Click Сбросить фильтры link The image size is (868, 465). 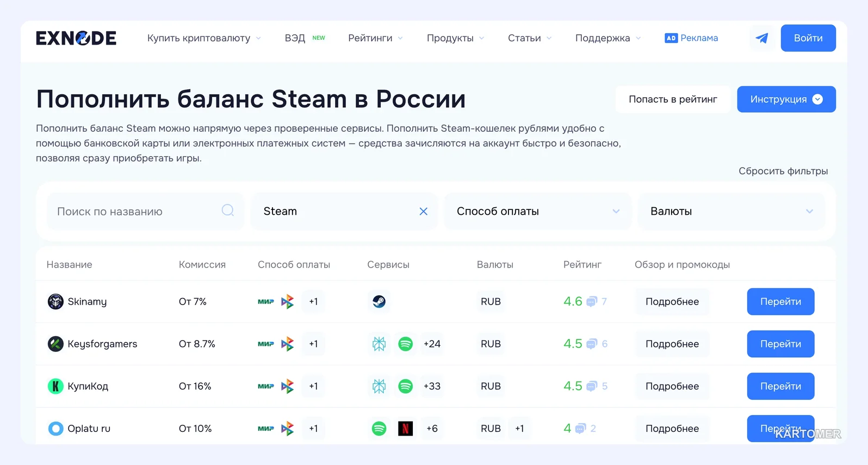[x=783, y=171]
